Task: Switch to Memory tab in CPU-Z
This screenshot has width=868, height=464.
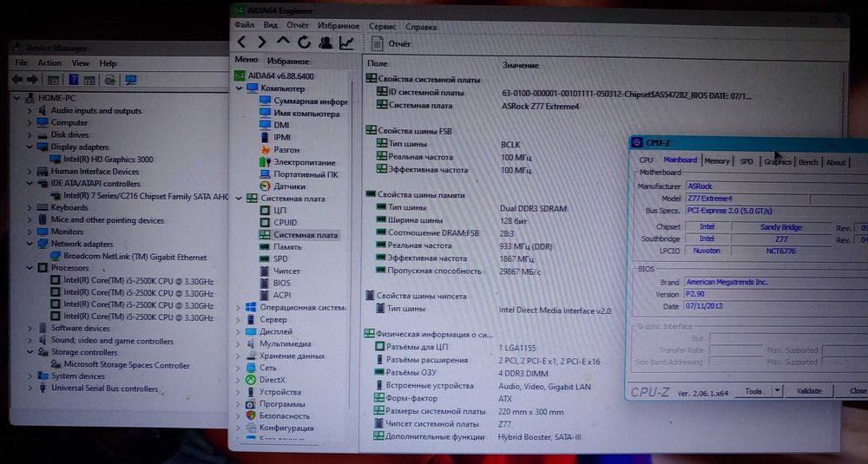Action: click(716, 161)
